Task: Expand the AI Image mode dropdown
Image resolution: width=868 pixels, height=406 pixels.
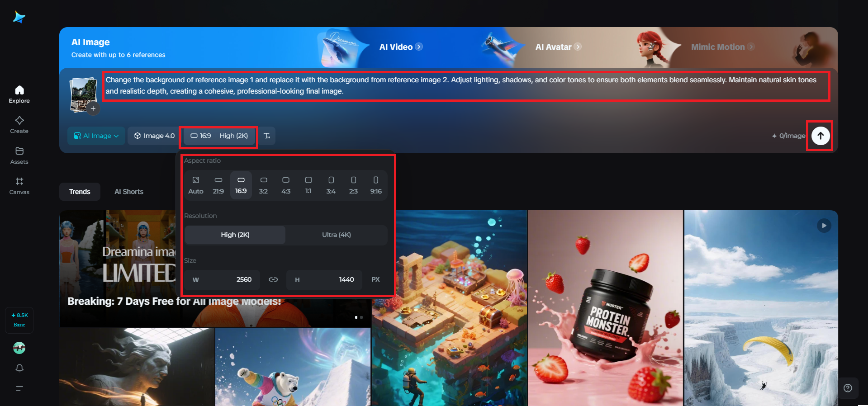Action: pyautogui.click(x=96, y=136)
